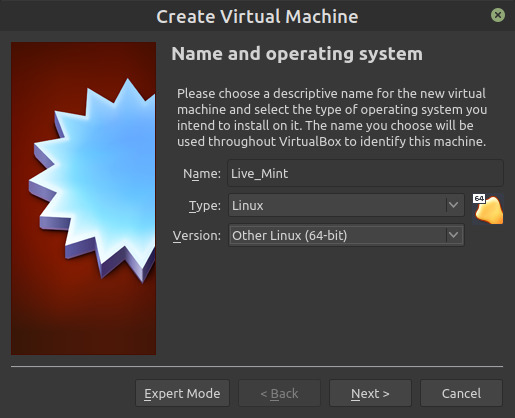Click the 'Please choose a descriptive name' paragraph

(x=332, y=117)
